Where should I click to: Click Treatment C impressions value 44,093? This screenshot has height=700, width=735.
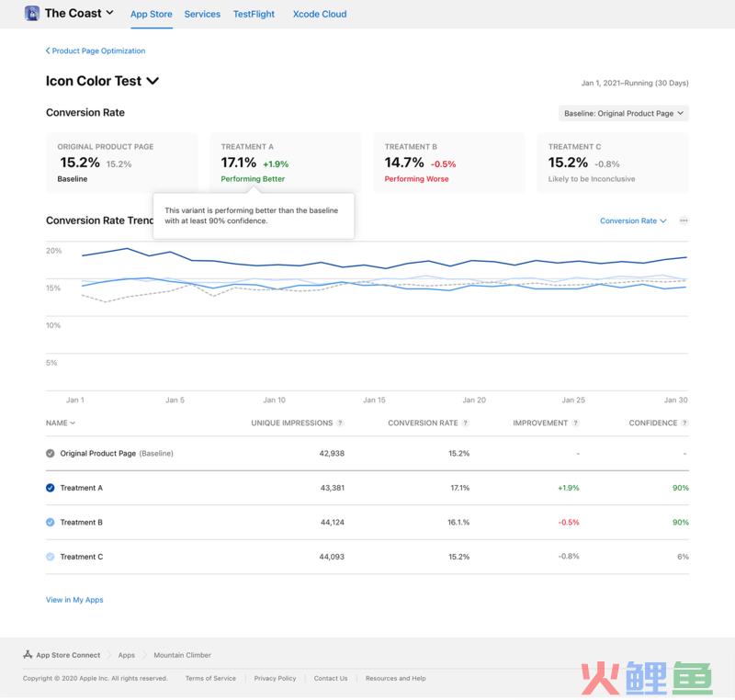point(332,557)
